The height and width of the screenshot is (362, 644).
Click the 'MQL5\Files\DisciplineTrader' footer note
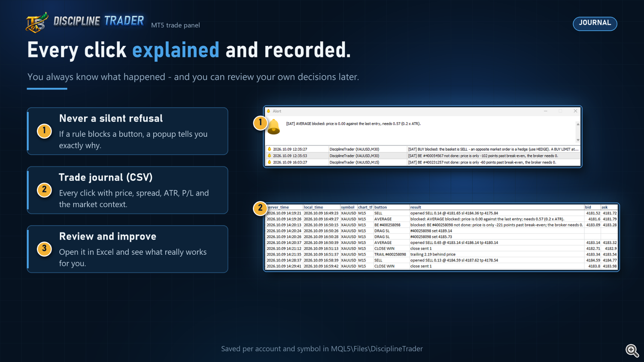(377, 349)
